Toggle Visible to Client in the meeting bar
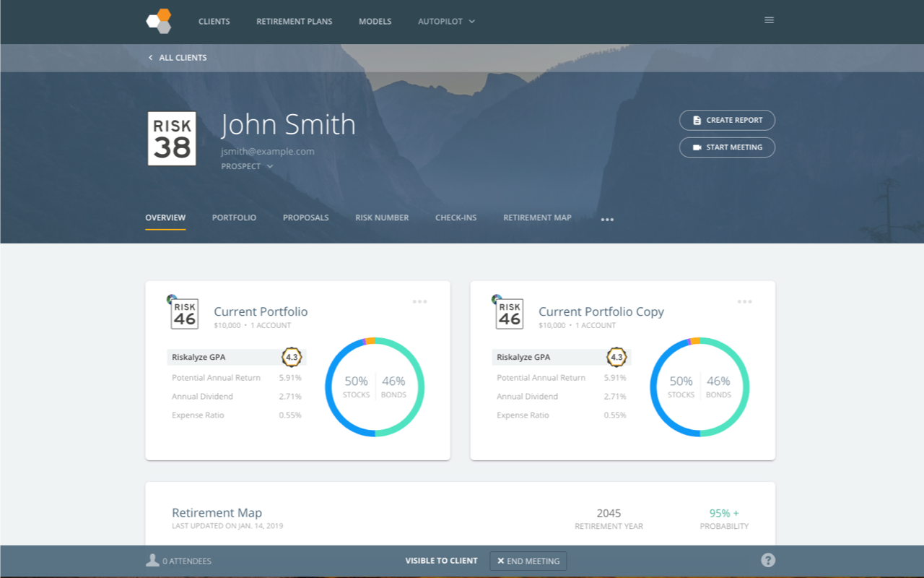Viewport: 924px width, 578px height. [441, 560]
